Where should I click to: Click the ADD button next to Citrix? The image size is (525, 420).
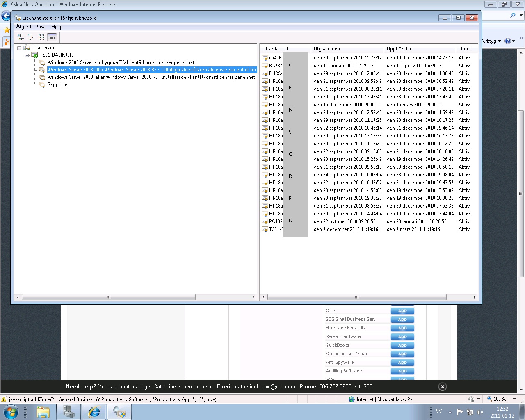point(402,310)
